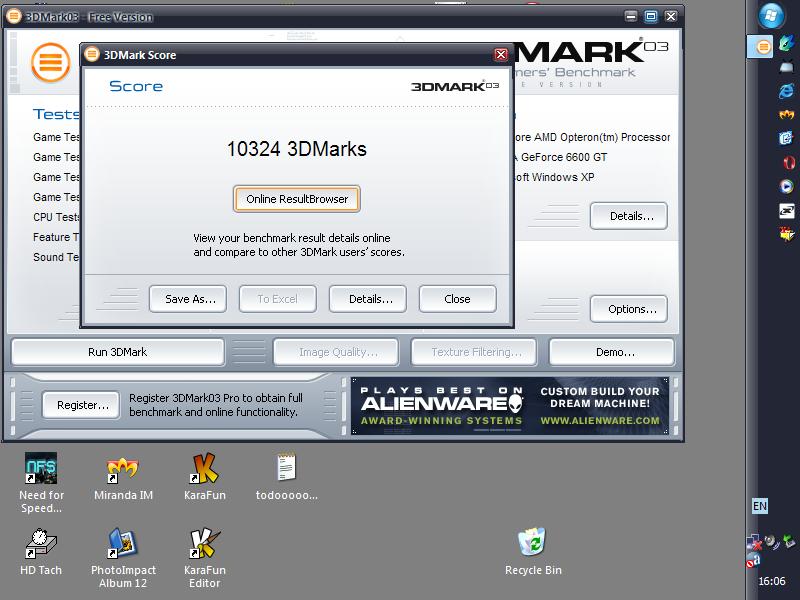800x600 pixels.
Task: Click the Register button
Action: click(x=81, y=405)
